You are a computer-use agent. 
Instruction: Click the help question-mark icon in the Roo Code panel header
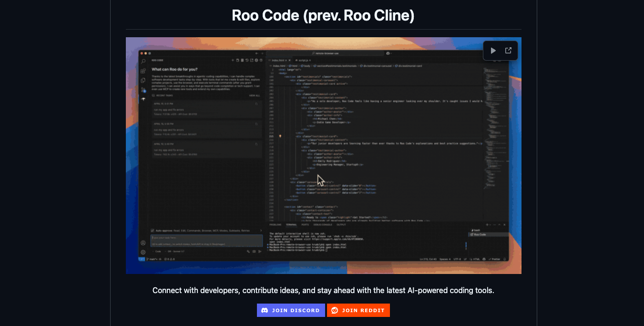click(x=261, y=60)
